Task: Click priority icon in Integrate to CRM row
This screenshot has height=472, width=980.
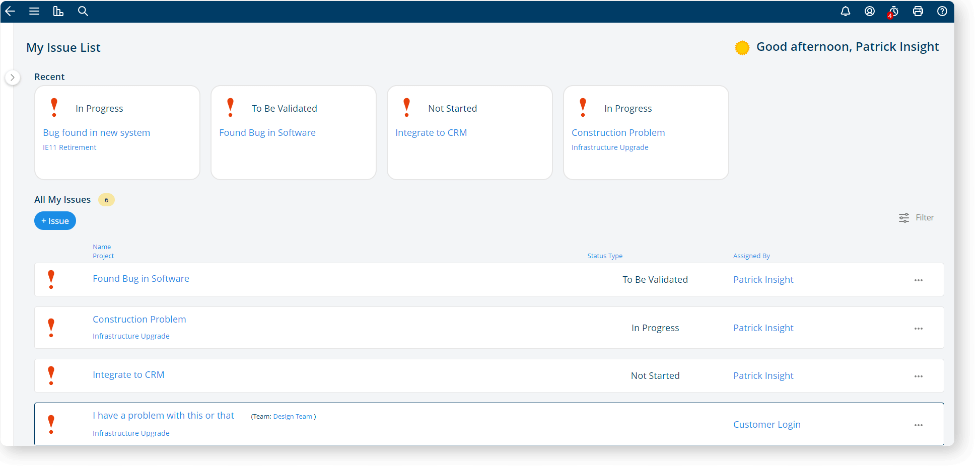Action: tap(51, 375)
